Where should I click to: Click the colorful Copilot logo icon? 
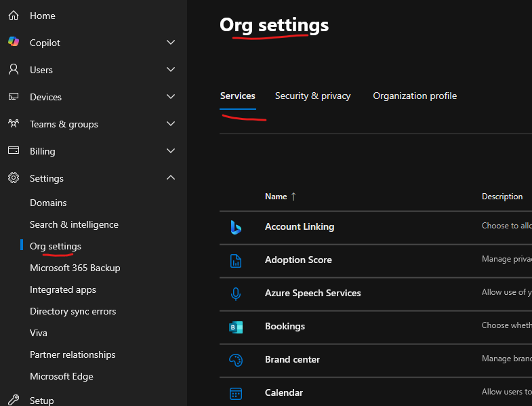pyautogui.click(x=14, y=41)
